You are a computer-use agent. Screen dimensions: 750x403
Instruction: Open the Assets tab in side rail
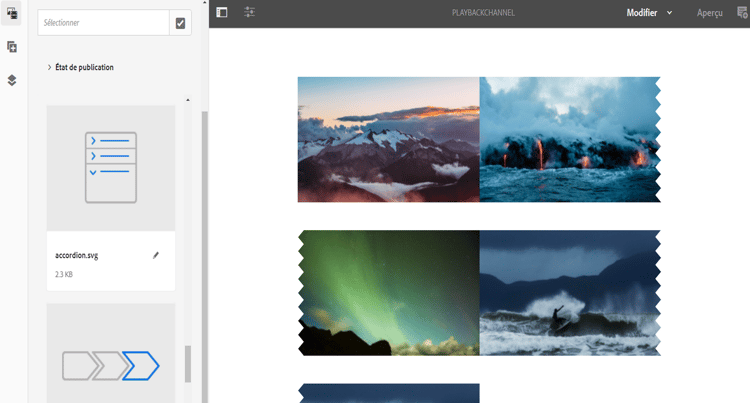click(11, 13)
